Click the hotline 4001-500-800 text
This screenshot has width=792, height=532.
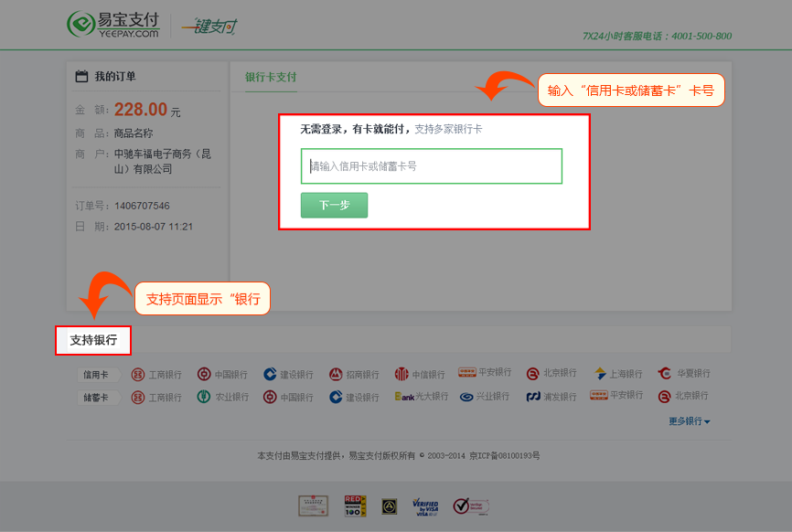[x=701, y=36]
